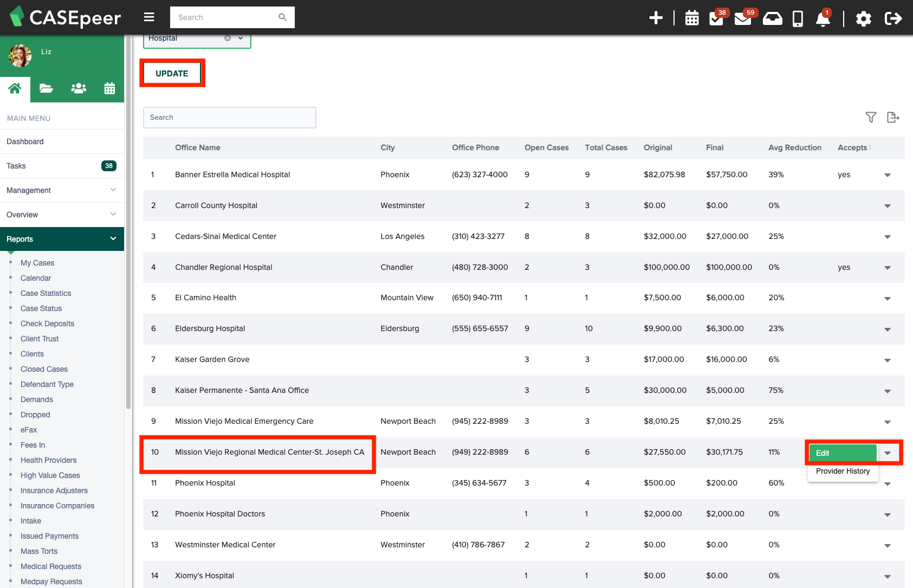Open the sidebar calendar icon
913x588 pixels.
109,88
